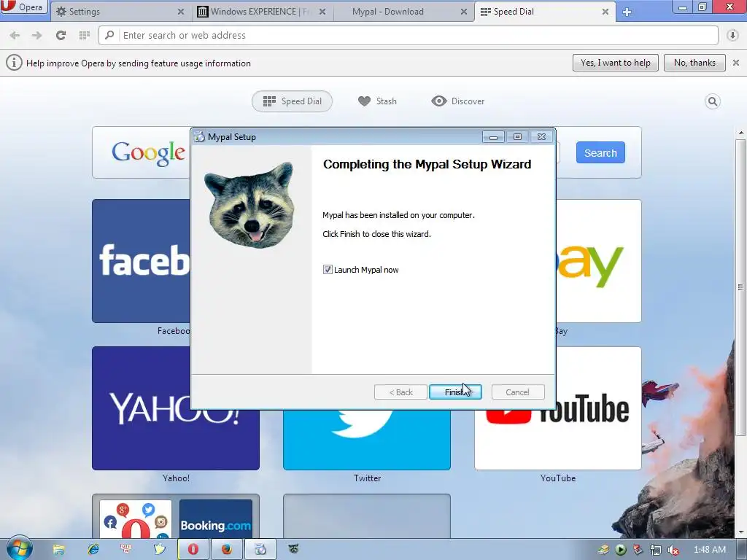The width and height of the screenshot is (747, 560).
Task: Open the Discover view
Action: point(458,101)
